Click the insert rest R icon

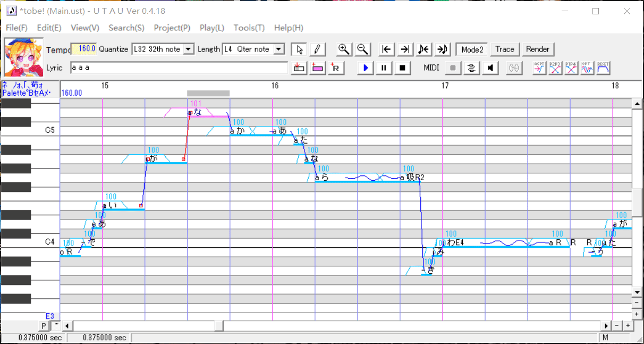[336, 68]
